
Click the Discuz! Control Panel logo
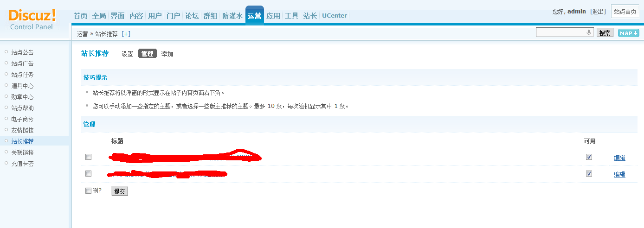(32, 19)
